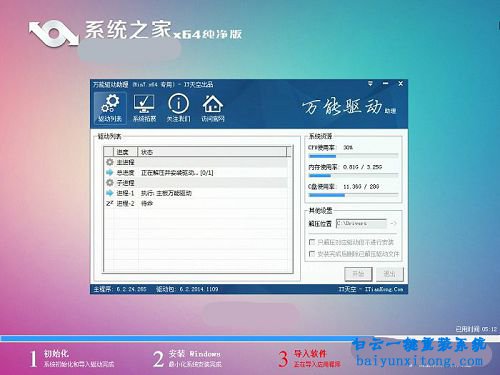Select the 子进程 row label
The width and height of the screenshot is (500, 375).
[x=125, y=183]
